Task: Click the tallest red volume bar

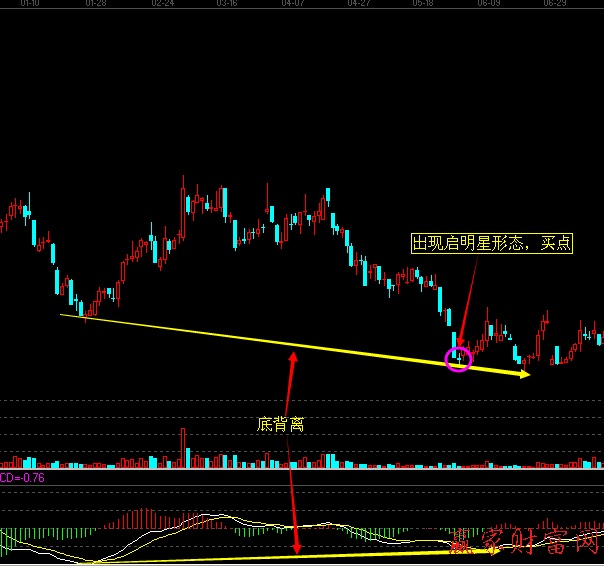Action: click(183, 447)
